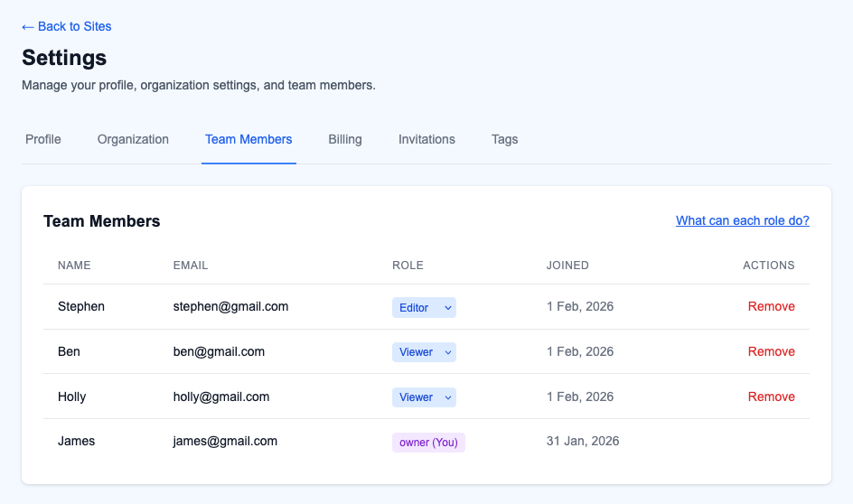Click the EMAIL column header
This screenshot has height=504, width=853.
pyautogui.click(x=191, y=266)
